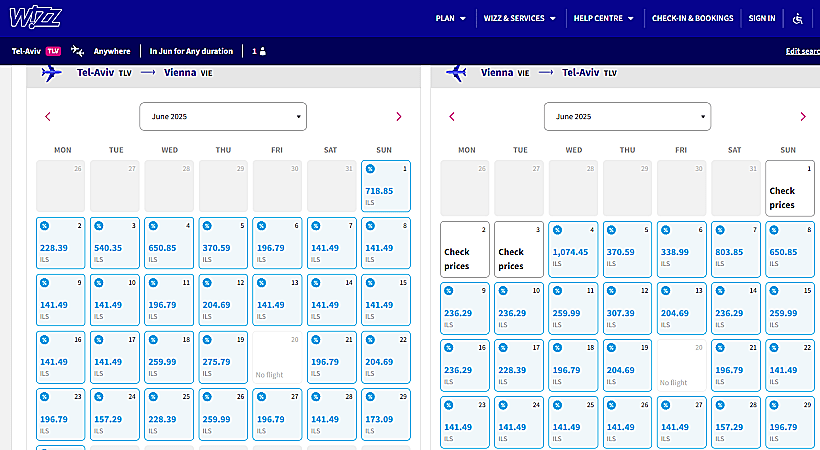Check prices for return on June 2

(x=465, y=250)
